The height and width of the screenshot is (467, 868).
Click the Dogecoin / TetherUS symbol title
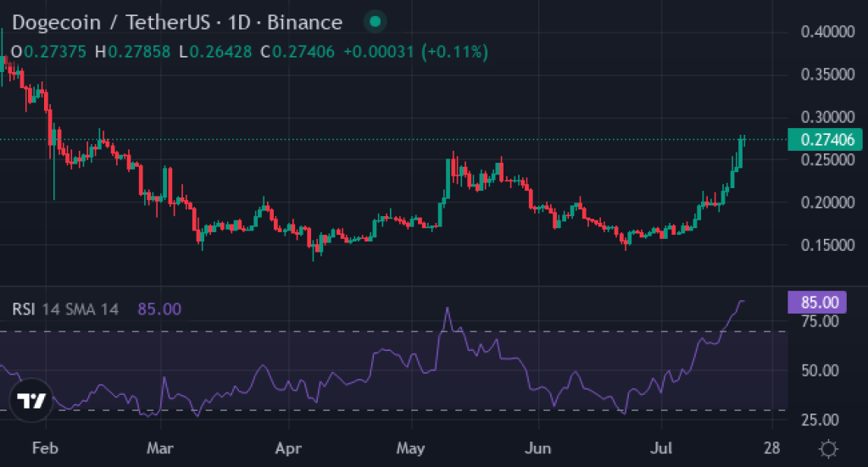111,23
